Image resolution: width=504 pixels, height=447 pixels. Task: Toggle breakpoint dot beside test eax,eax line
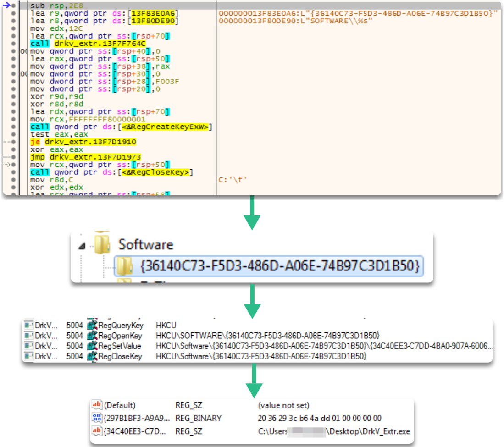point(13,134)
